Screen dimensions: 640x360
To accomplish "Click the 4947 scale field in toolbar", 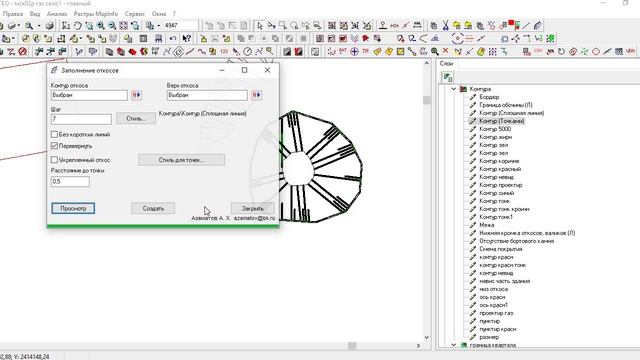I will (180, 26).
